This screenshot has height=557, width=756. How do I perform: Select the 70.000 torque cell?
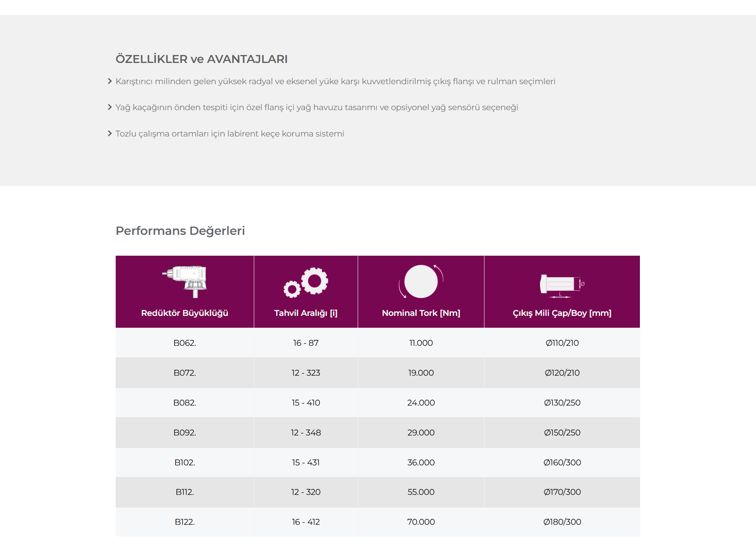[x=421, y=522]
